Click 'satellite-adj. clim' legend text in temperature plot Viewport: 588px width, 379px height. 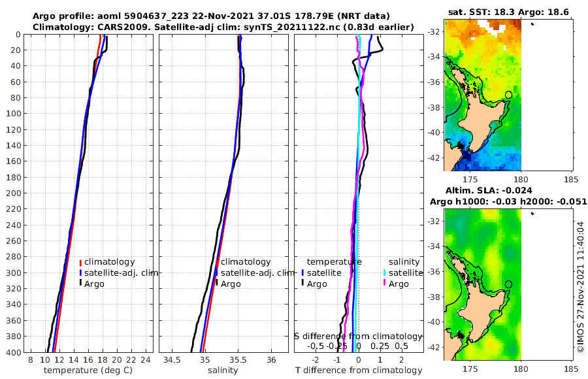[121, 272]
